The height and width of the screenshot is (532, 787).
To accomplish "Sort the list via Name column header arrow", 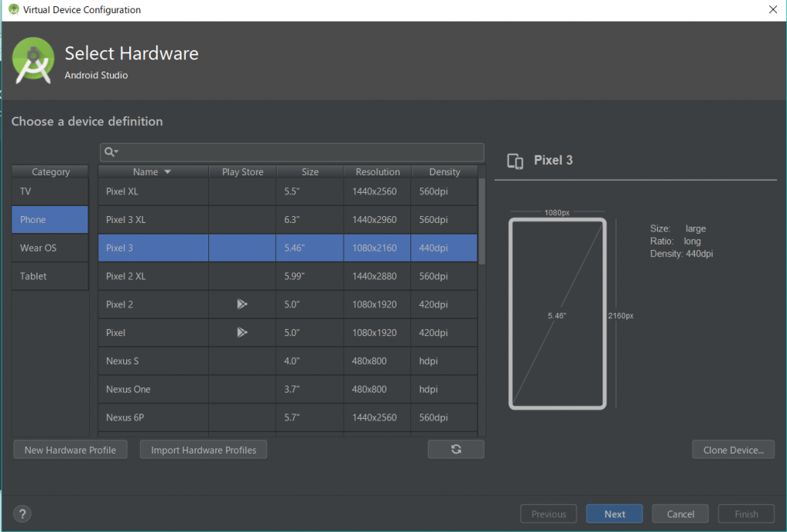I will pos(168,172).
